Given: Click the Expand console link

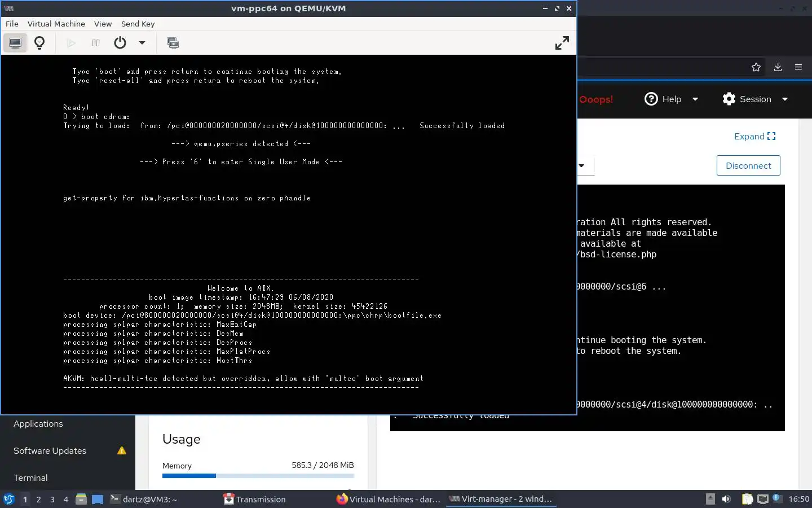Looking at the screenshot, I should click(755, 136).
